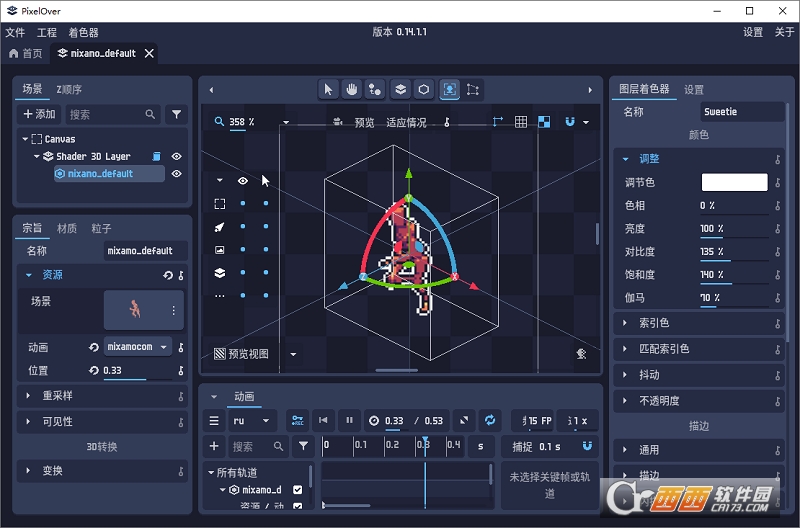This screenshot has height=528, width=800.
Task: Reset the 动画 property value
Action: (x=93, y=347)
